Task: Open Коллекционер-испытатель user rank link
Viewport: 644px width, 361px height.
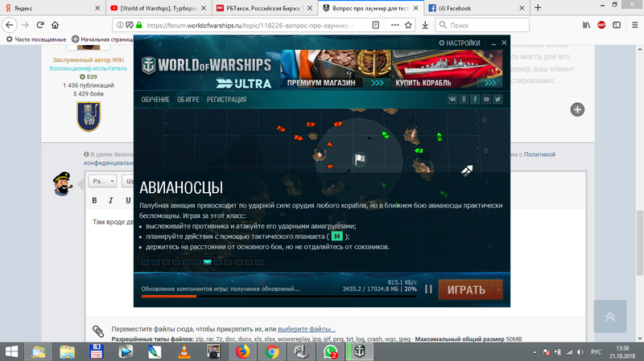Action: tap(89, 68)
